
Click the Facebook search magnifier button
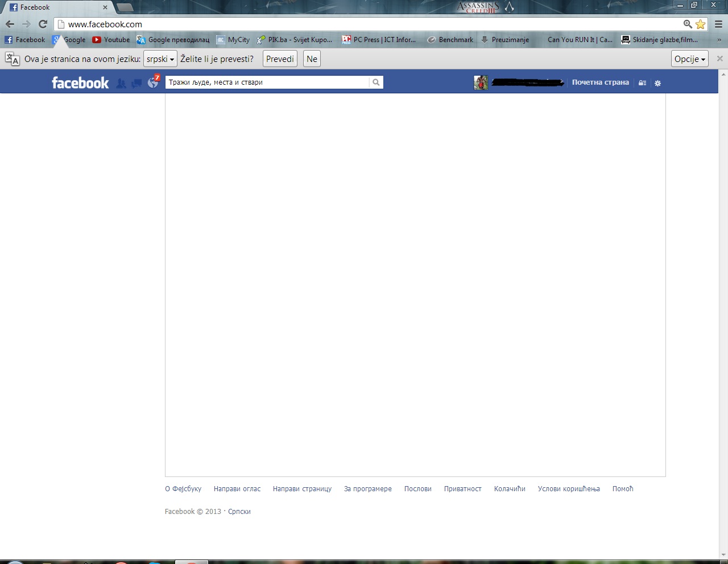pos(376,82)
